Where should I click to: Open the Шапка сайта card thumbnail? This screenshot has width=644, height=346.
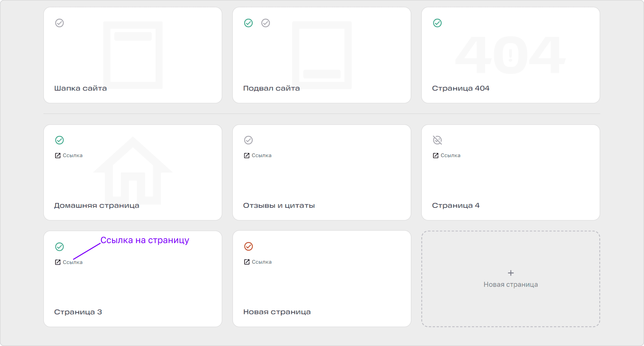[x=133, y=55]
